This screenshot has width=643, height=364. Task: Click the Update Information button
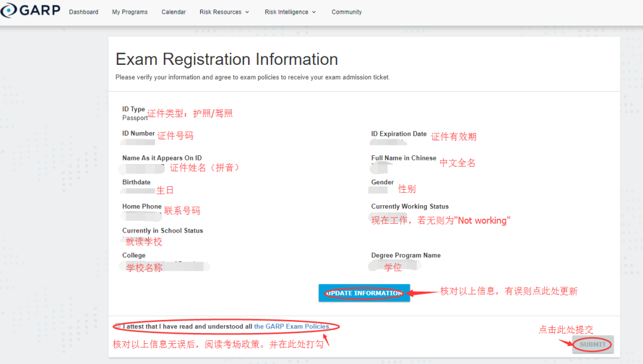pyautogui.click(x=364, y=293)
